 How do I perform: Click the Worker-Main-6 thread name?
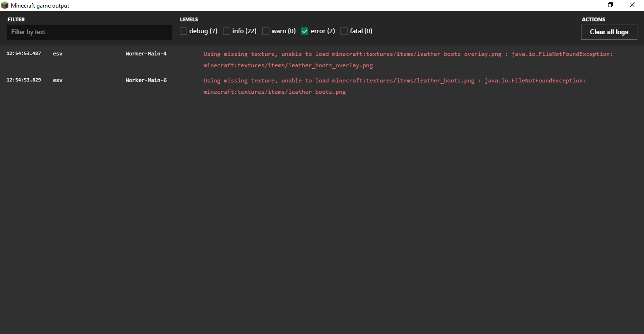tap(146, 80)
